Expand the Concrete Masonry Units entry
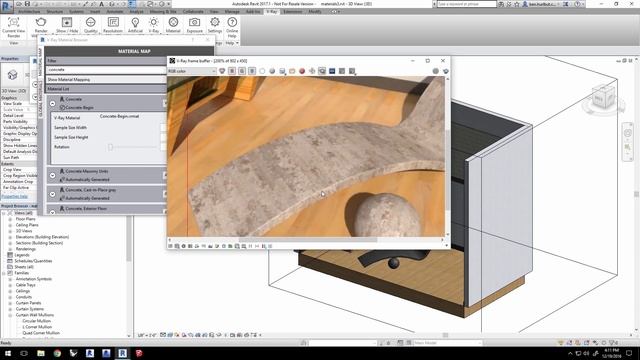The image size is (640, 360). [53, 176]
